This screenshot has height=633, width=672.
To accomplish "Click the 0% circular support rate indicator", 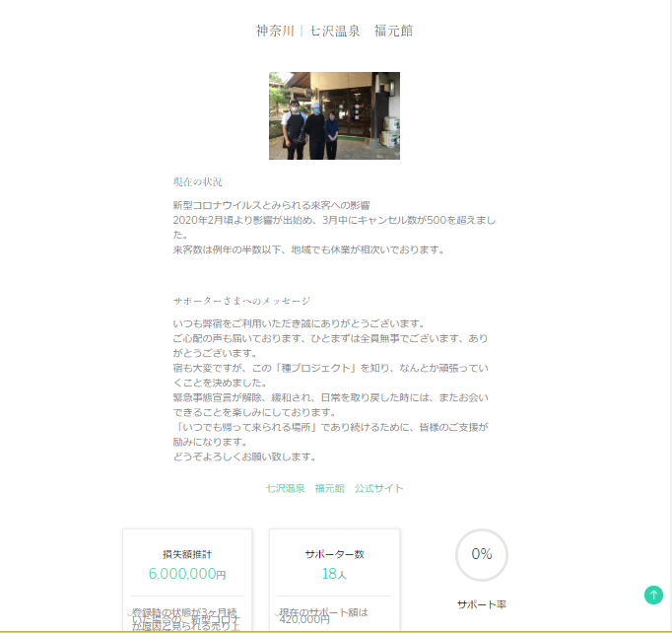I will pos(482,555).
